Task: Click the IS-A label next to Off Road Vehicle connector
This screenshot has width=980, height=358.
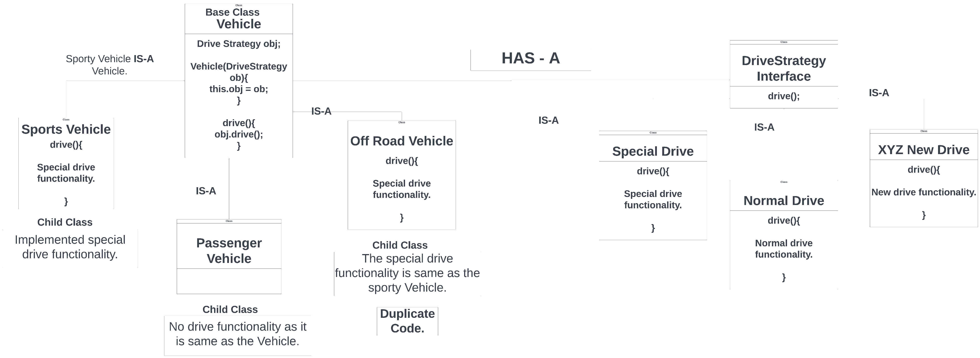Action: (x=321, y=111)
